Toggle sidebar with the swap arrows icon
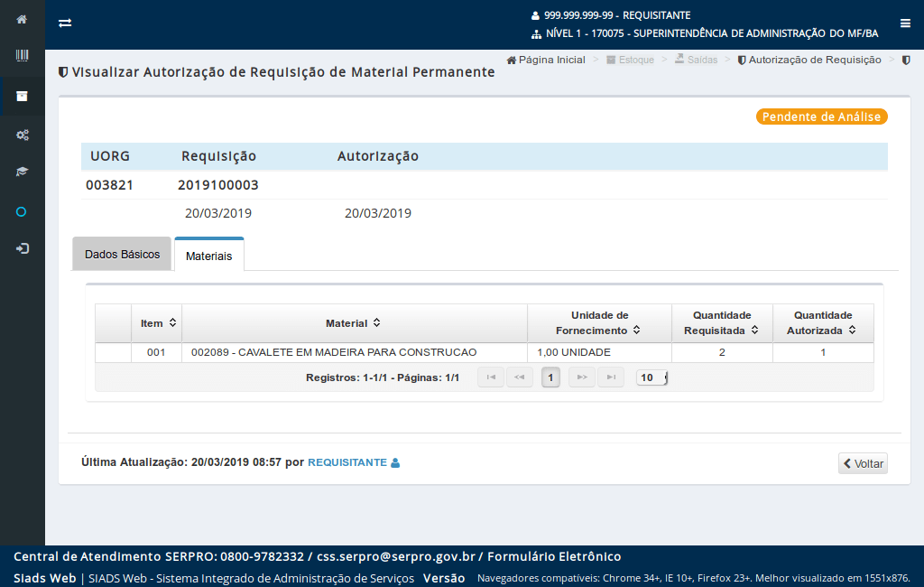Screen dimensions: 924x587 tap(65, 23)
